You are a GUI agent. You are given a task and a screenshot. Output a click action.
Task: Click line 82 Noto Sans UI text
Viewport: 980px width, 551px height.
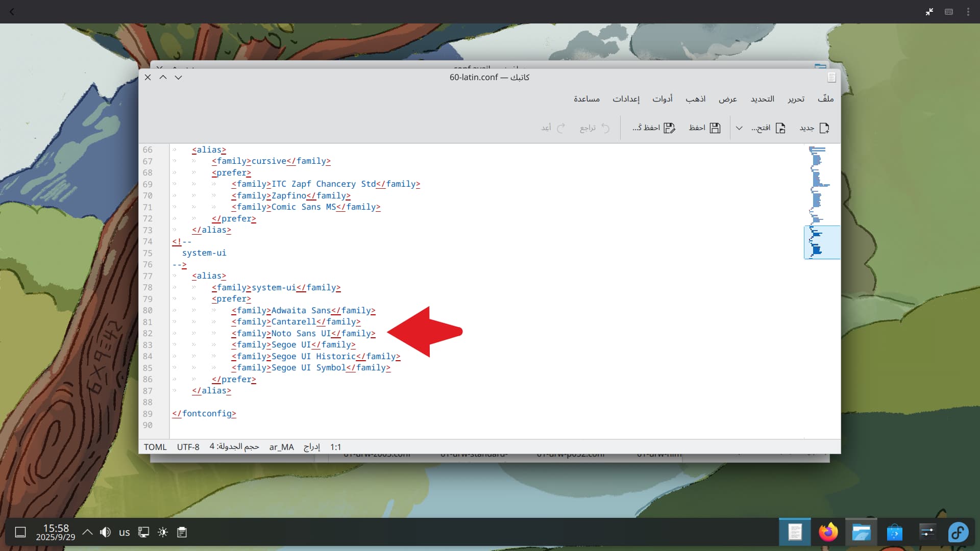301,333
